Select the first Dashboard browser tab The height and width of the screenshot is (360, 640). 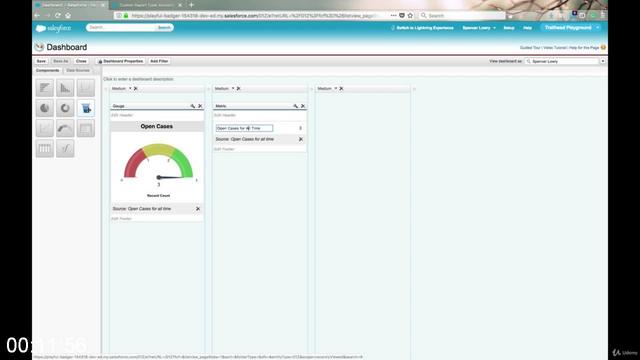[x=71, y=5]
